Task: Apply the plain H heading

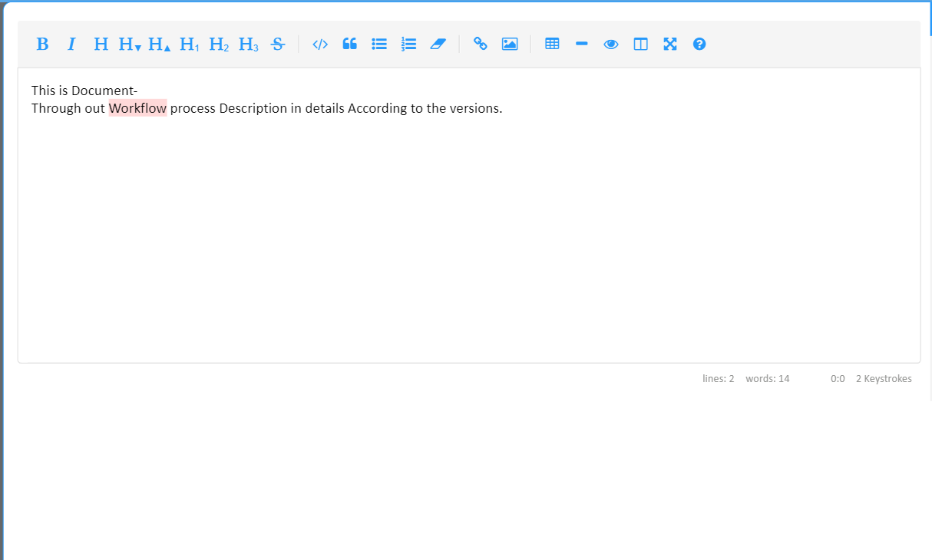Action: (101, 44)
